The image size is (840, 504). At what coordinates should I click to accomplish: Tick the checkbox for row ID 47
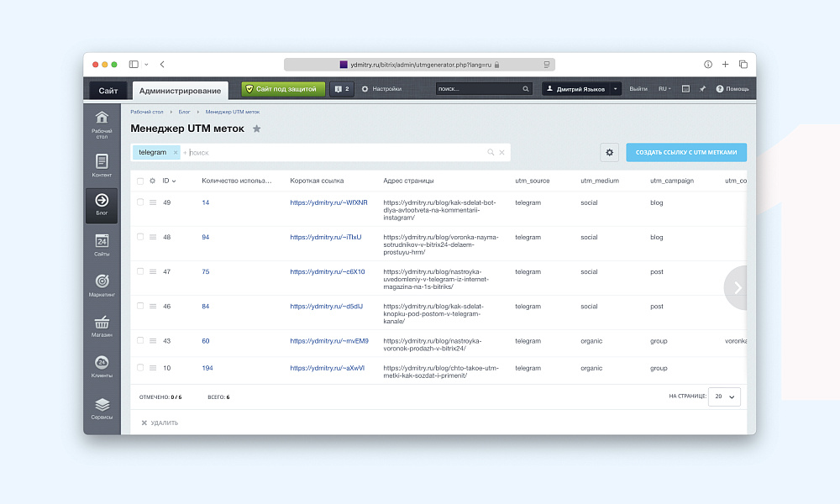(x=140, y=271)
